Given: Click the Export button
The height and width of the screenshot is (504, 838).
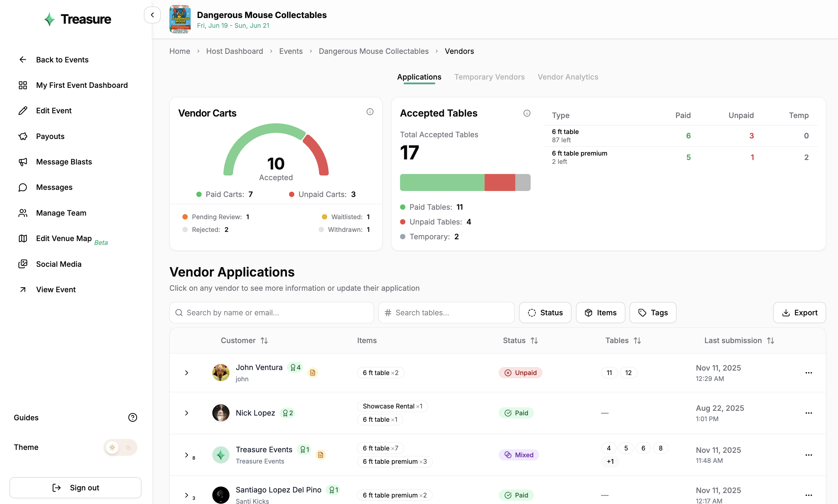Looking at the screenshot, I should [x=799, y=312].
